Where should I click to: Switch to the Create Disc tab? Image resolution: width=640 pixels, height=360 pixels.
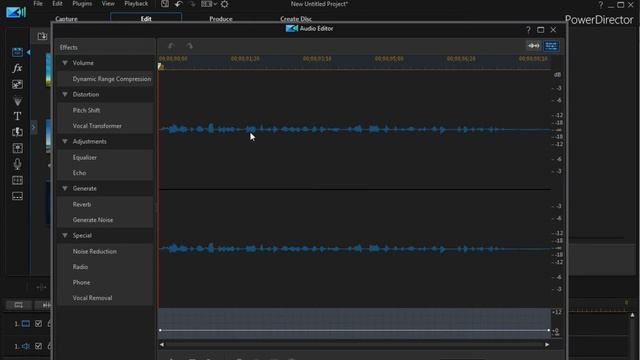click(x=296, y=19)
